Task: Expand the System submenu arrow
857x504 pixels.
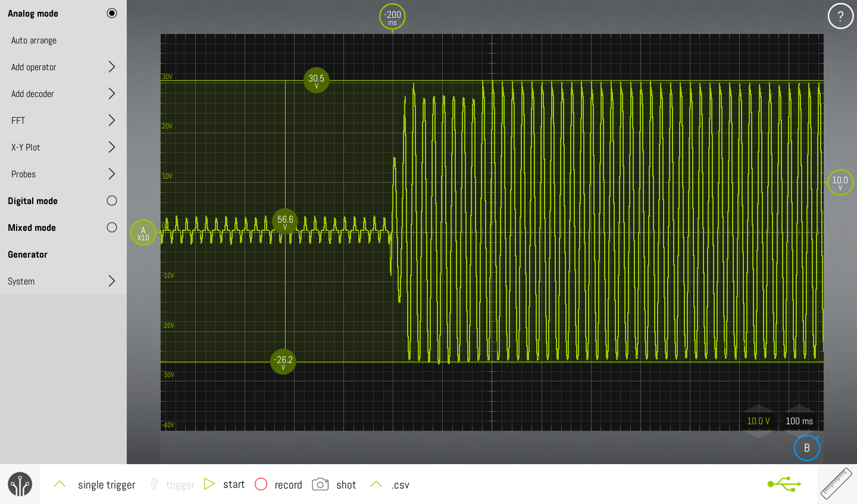Action: pyautogui.click(x=111, y=281)
